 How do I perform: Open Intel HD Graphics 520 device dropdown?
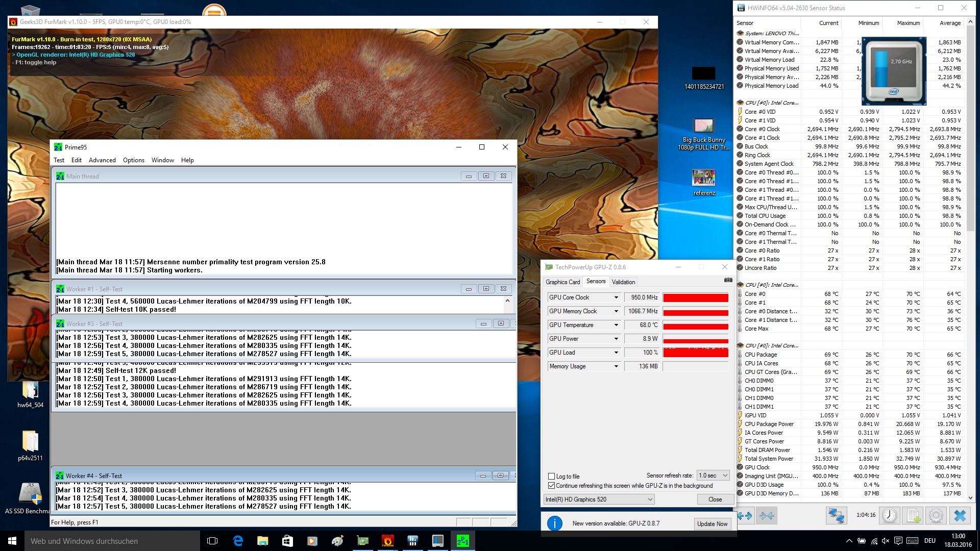(599, 499)
